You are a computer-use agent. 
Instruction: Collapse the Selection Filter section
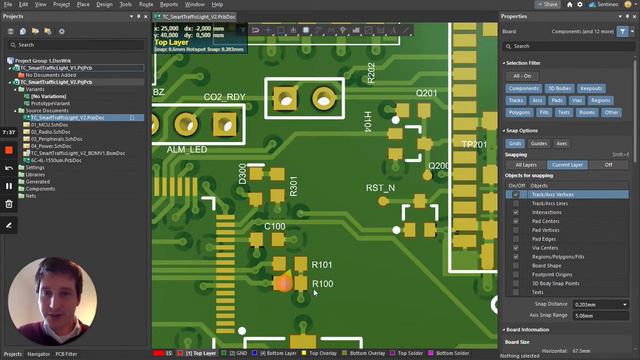coord(504,63)
